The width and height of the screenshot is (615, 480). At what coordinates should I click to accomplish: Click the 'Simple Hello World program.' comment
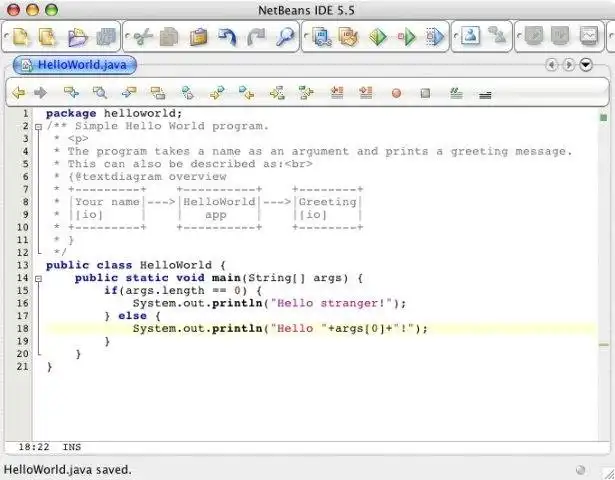click(172, 126)
